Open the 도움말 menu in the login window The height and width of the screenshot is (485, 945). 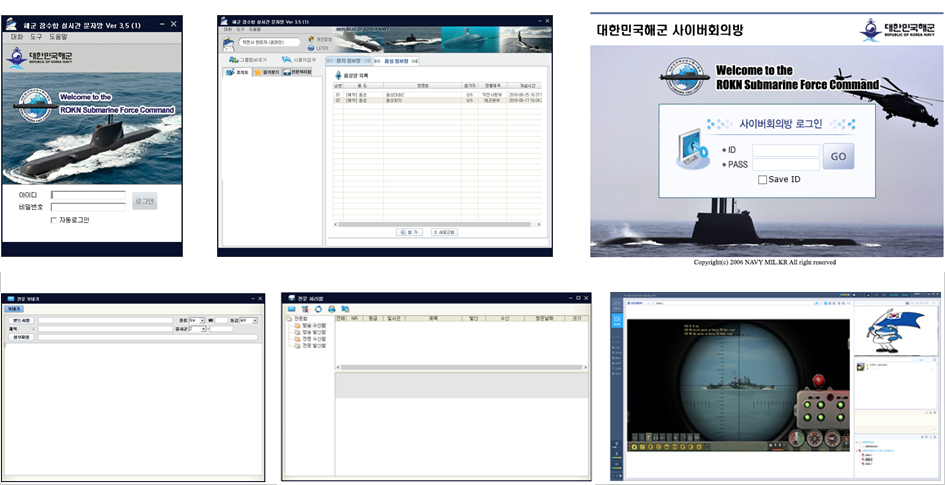tap(58, 37)
